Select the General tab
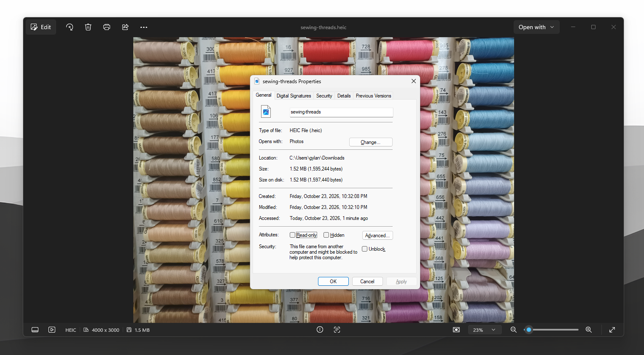The width and height of the screenshot is (644, 355). (264, 95)
